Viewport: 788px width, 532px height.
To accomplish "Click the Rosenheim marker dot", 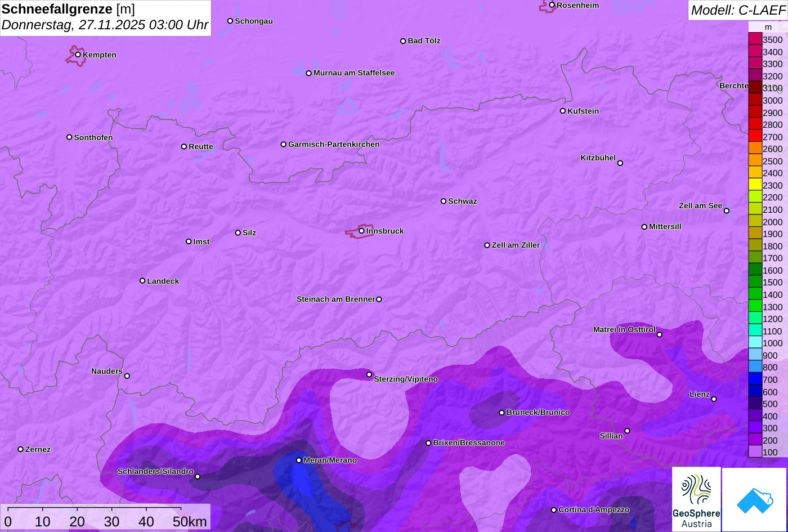I will click(x=552, y=5).
